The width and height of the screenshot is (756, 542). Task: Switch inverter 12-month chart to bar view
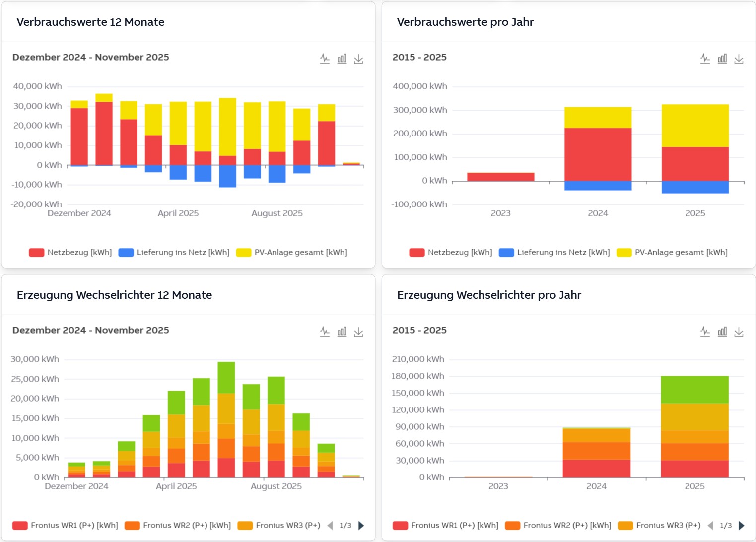pyautogui.click(x=342, y=332)
